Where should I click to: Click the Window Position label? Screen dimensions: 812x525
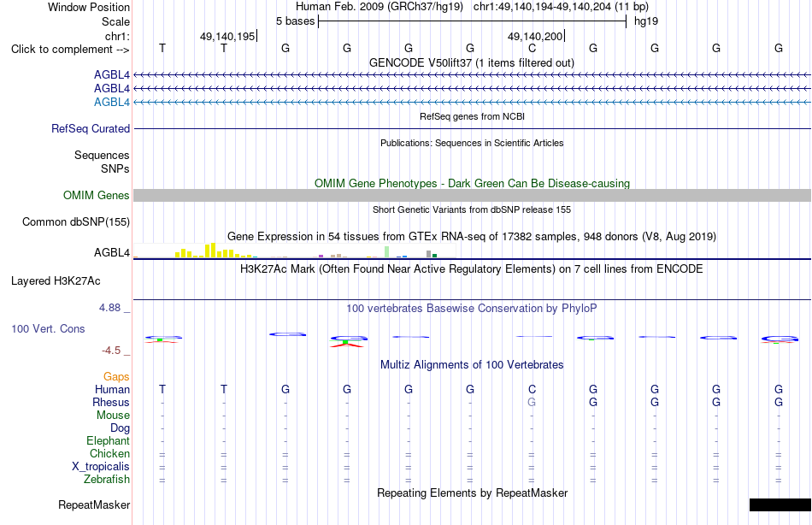point(89,7)
